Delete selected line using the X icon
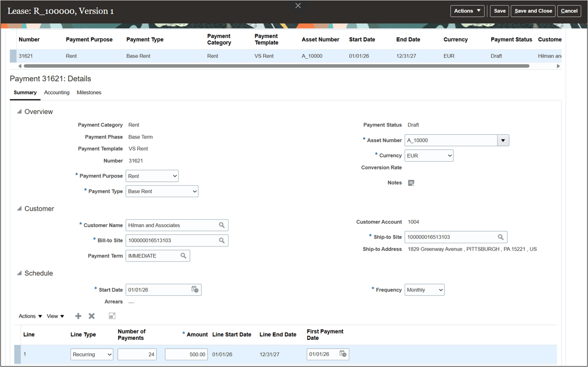 click(92, 316)
